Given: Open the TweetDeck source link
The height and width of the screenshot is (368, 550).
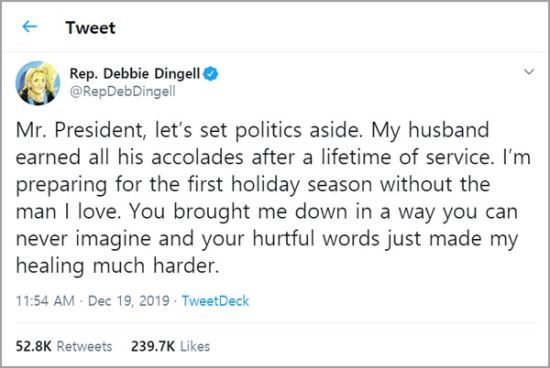Looking at the screenshot, I should [215, 301].
